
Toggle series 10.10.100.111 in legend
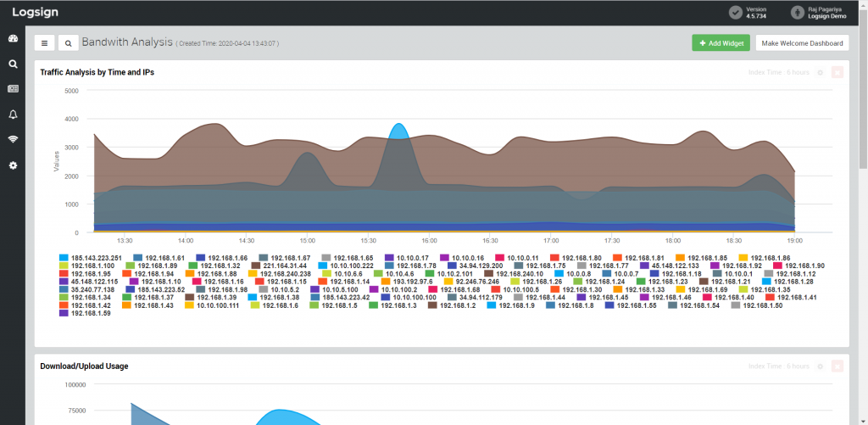pyautogui.click(x=212, y=305)
